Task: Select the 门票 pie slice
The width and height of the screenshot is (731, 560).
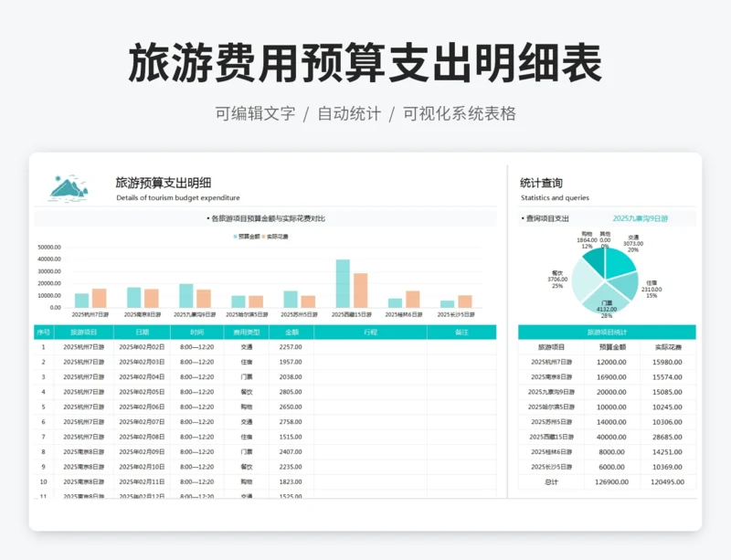Action: click(x=605, y=299)
